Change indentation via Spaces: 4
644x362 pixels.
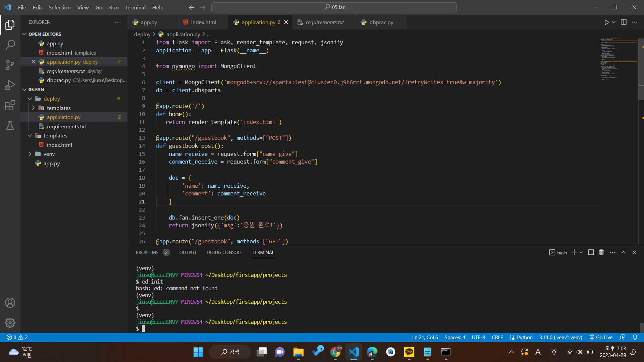tap(455, 338)
